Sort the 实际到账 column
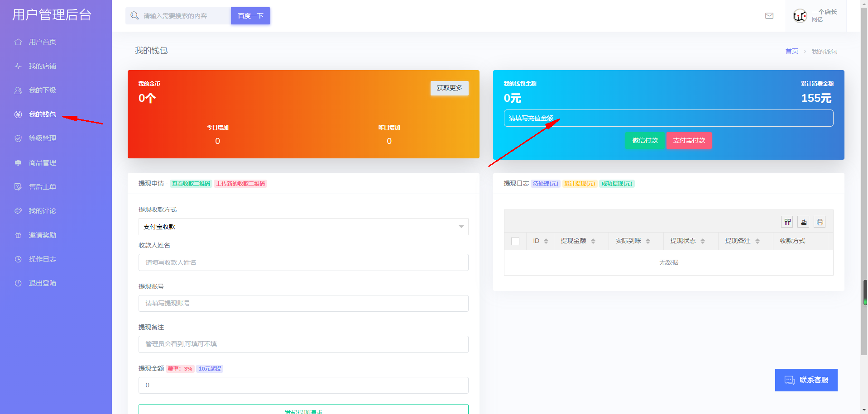 [x=648, y=241]
